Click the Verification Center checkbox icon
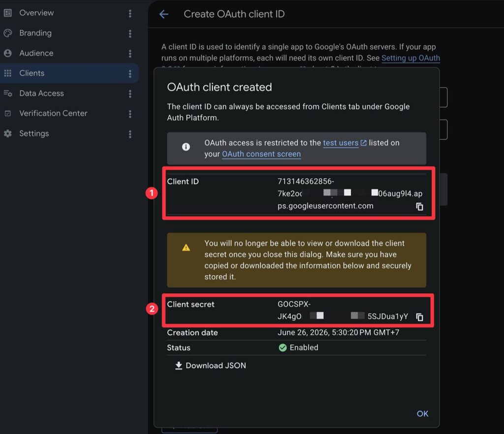Image resolution: width=504 pixels, height=434 pixels. (8, 113)
